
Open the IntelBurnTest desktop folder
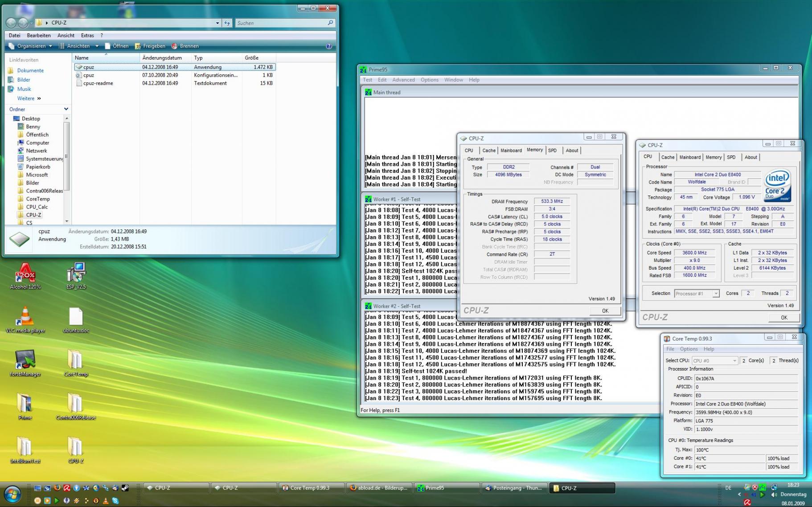point(25,446)
